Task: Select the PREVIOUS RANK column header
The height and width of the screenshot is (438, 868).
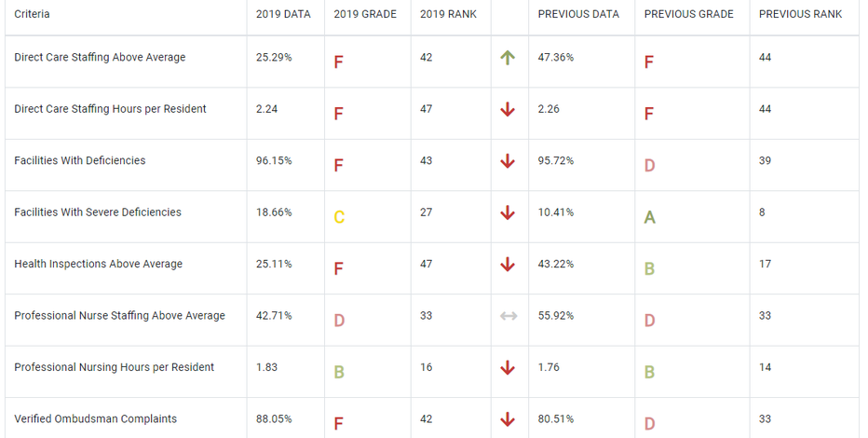Action: coord(800,14)
